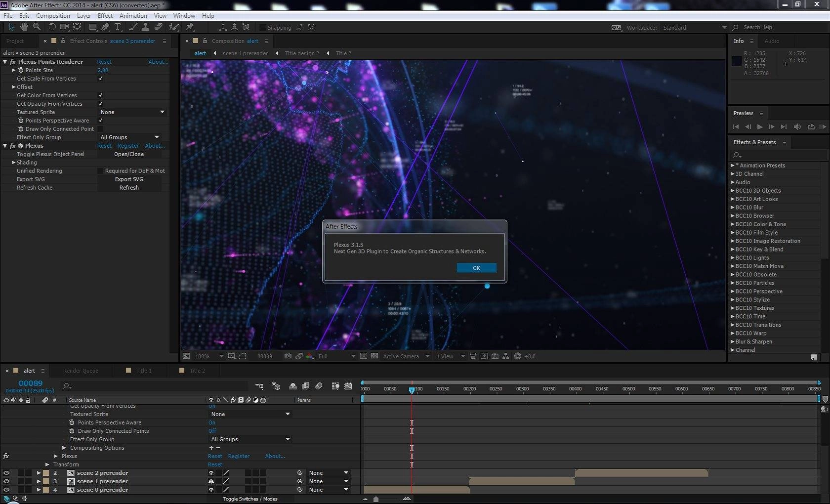830x504 pixels.
Task: Open the Animation menu
Action: click(133, 15)
